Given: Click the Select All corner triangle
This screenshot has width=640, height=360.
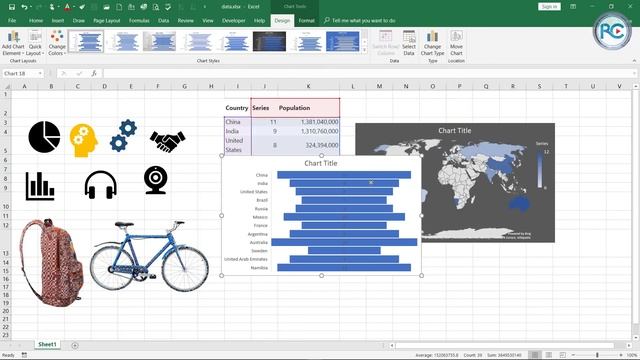Looking at the screenshot, I should [7, 86].
